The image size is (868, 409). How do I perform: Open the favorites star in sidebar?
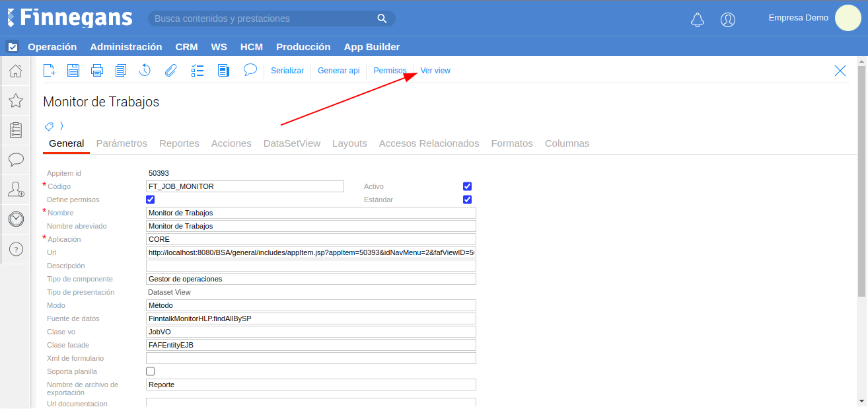pyautogui.click(x=16, y=100)
